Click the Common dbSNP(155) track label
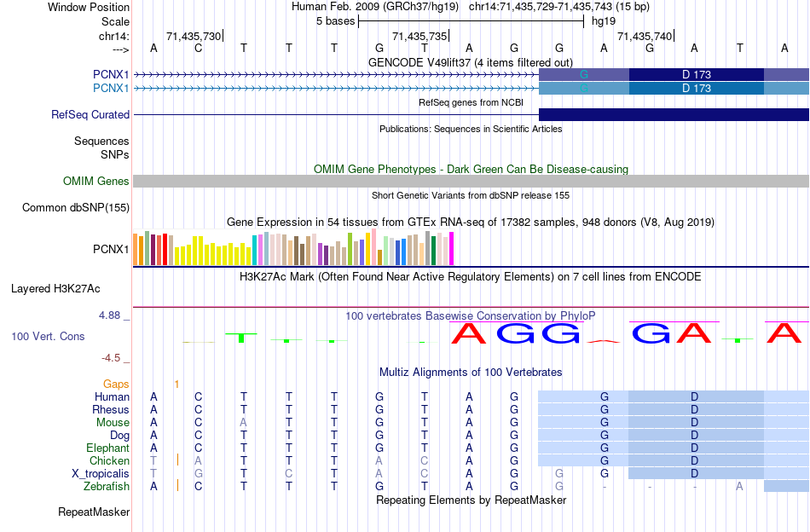Viewport: 810px width, 532px height. (x=76, y=208)
